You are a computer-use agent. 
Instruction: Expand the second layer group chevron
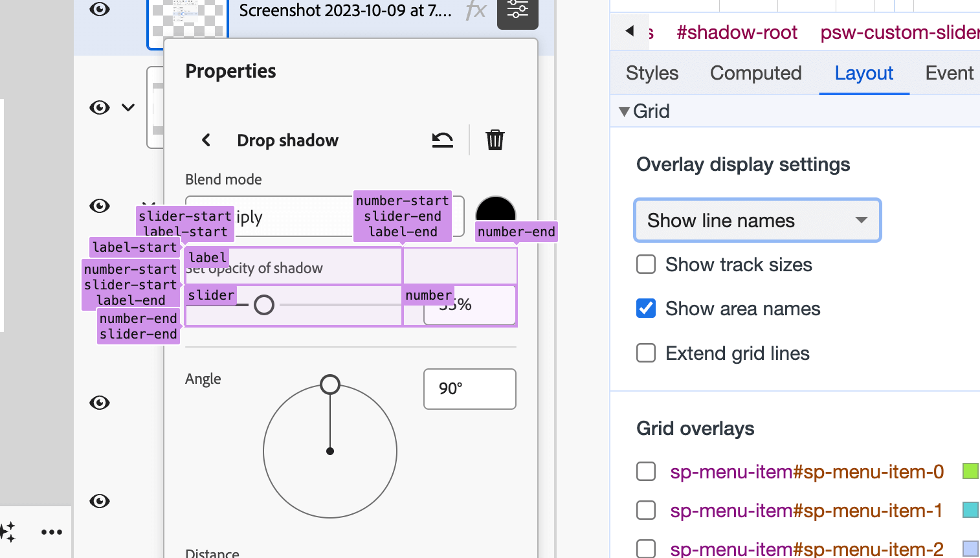click(x=128, y=107)
